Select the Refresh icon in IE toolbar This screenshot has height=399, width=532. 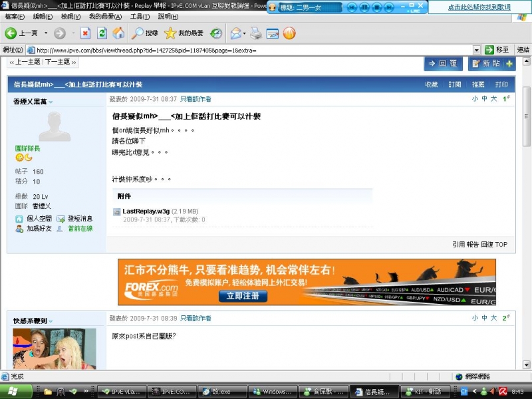click(x=101, y=34)
